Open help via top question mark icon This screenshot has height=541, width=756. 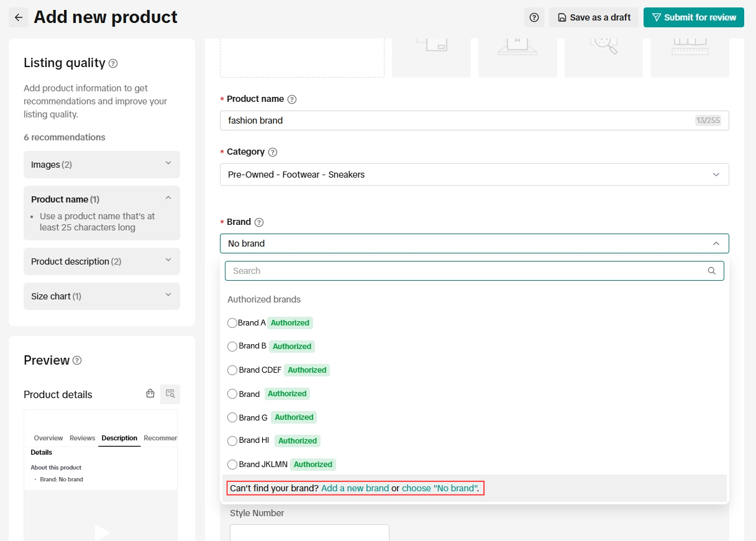pyautogui.click(x=534, y=17)
